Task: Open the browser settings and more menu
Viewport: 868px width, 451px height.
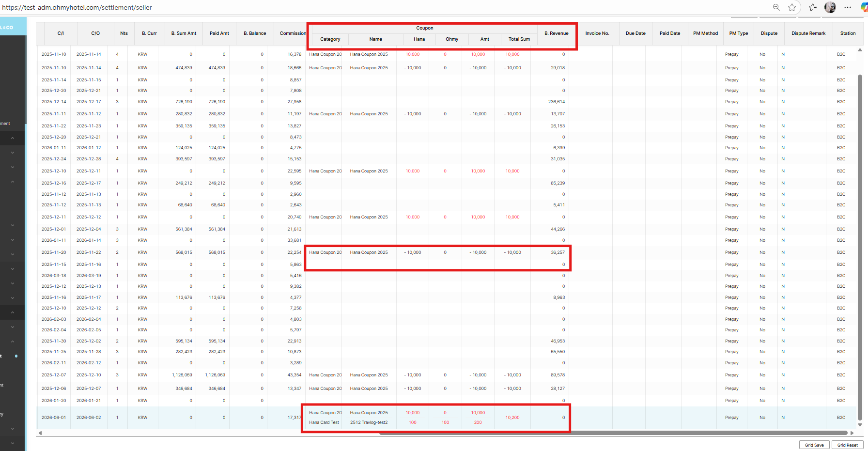Action: coord(848,7)
